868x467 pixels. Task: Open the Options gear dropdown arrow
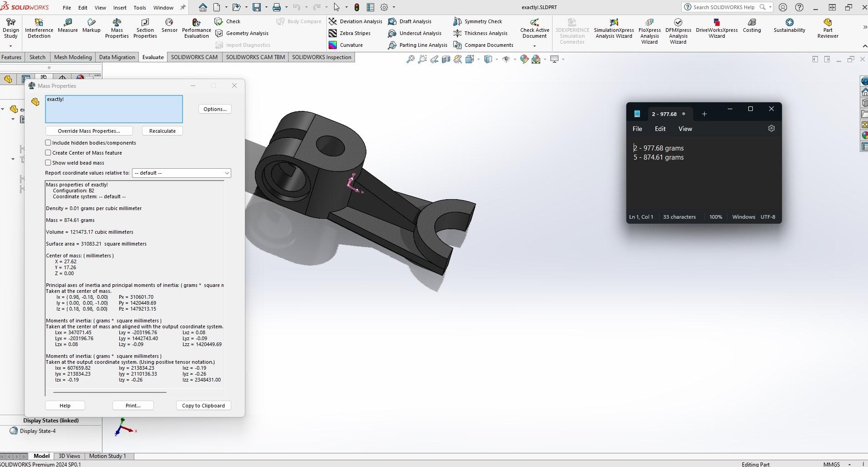[394, 7]
